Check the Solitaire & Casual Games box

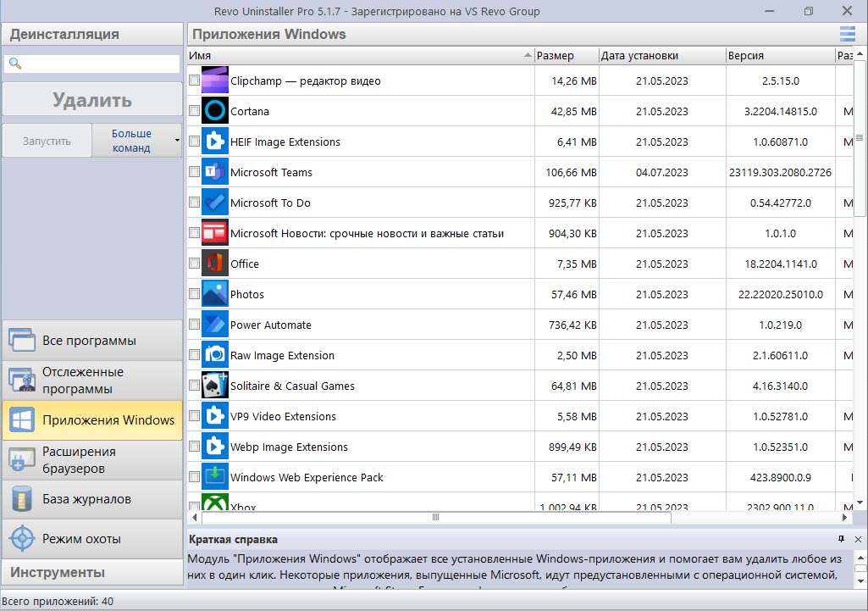coord(194,385)
